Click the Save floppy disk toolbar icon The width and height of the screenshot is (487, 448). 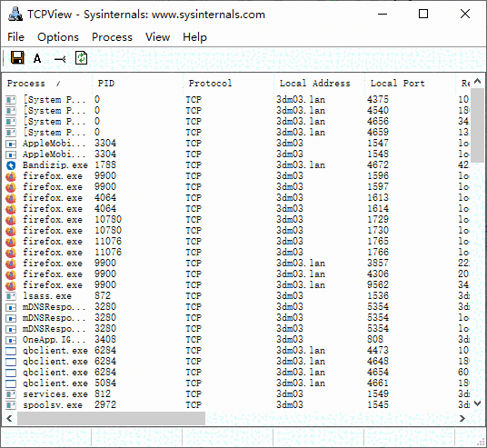click(17, 58)
